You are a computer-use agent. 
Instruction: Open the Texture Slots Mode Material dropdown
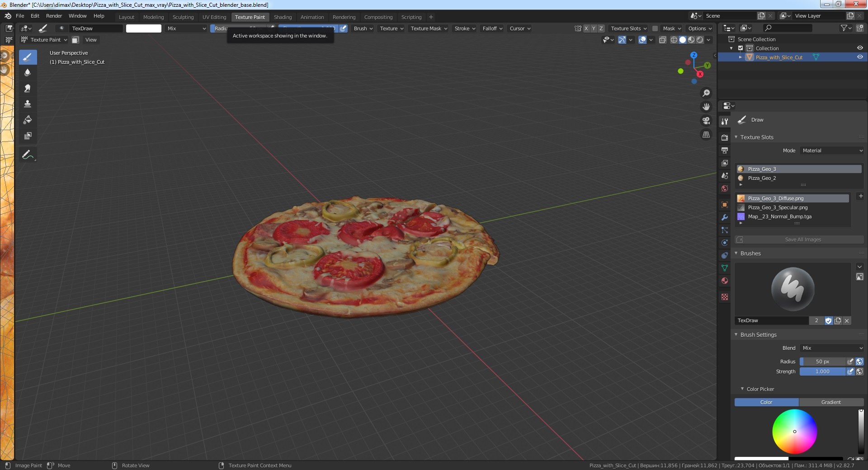coord(832,150)
